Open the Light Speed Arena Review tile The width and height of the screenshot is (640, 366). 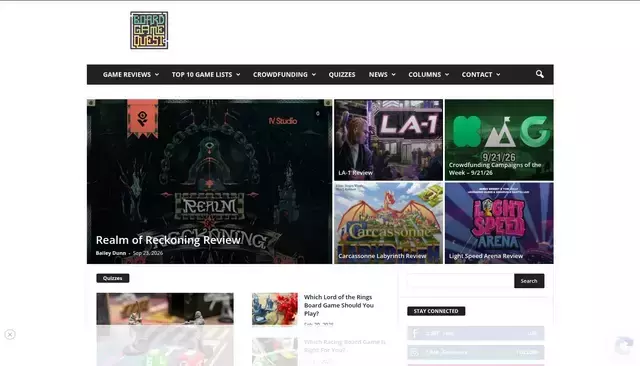click(x=499, y=223)
